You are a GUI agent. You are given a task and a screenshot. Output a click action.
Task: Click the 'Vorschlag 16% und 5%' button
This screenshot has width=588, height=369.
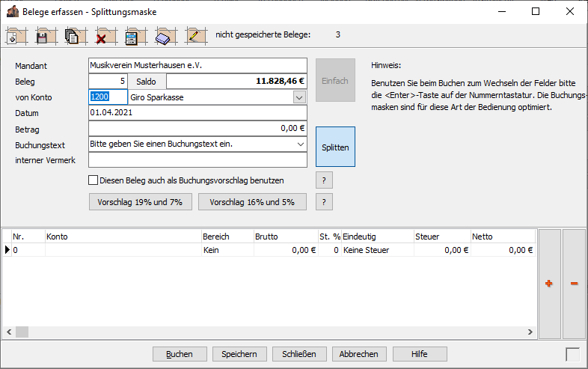click(252, 202)
